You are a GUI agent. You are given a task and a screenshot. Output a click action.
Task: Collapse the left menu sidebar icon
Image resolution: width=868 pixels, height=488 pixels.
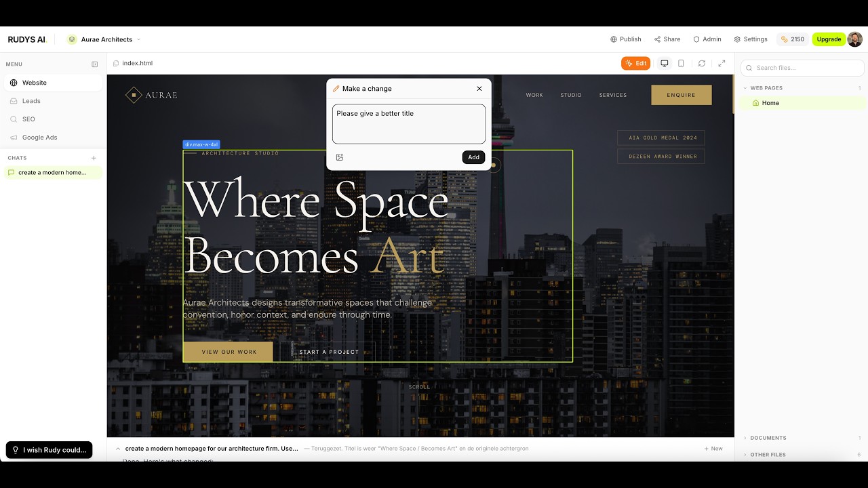click(95, 64)
